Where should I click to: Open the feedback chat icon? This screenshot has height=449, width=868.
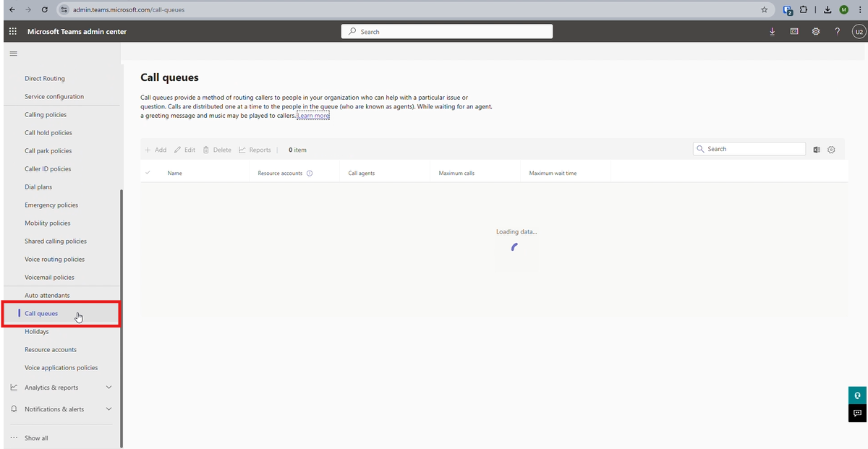pyautogui.click(x=858, y=414)
